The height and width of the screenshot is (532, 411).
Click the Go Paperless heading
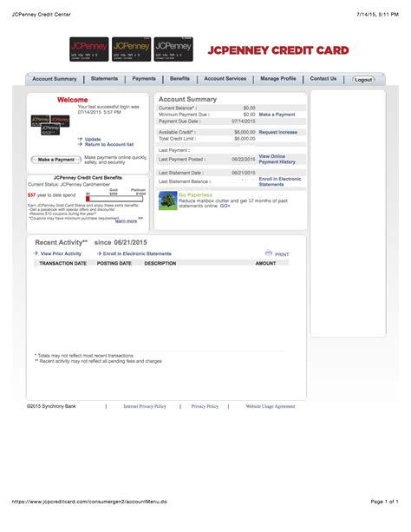(196, 194)
